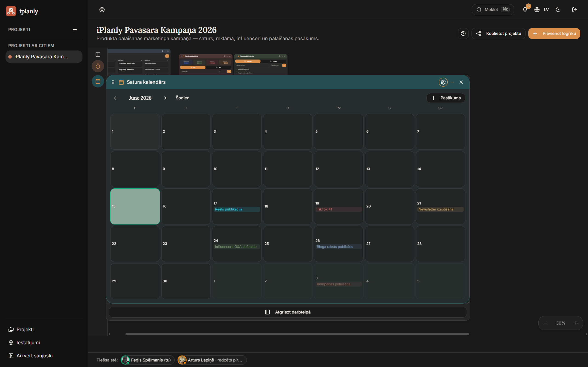Click Koplietot projektu button
The height and width of the screenshot is (367, 588).
pos(498,34)
